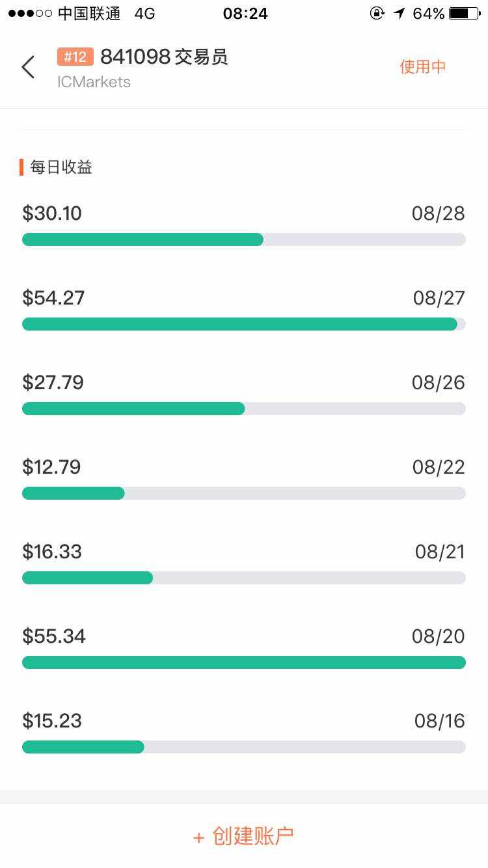
Task: Tap the plus icon beside 创建账户
Action: tap(199, 837)
